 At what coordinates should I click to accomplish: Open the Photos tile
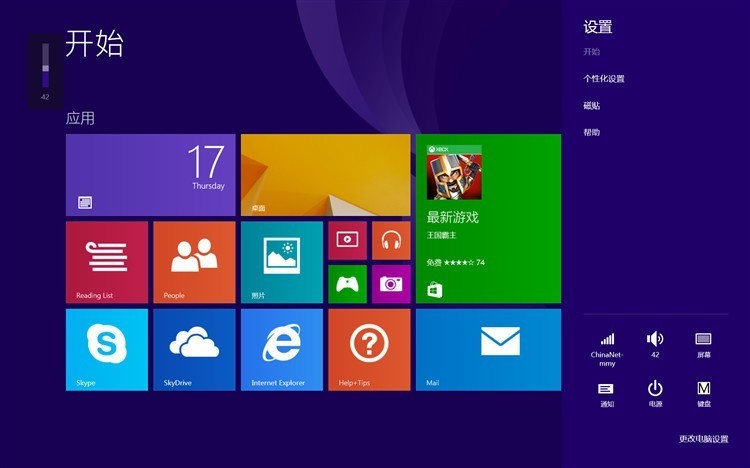pos(282,262)
